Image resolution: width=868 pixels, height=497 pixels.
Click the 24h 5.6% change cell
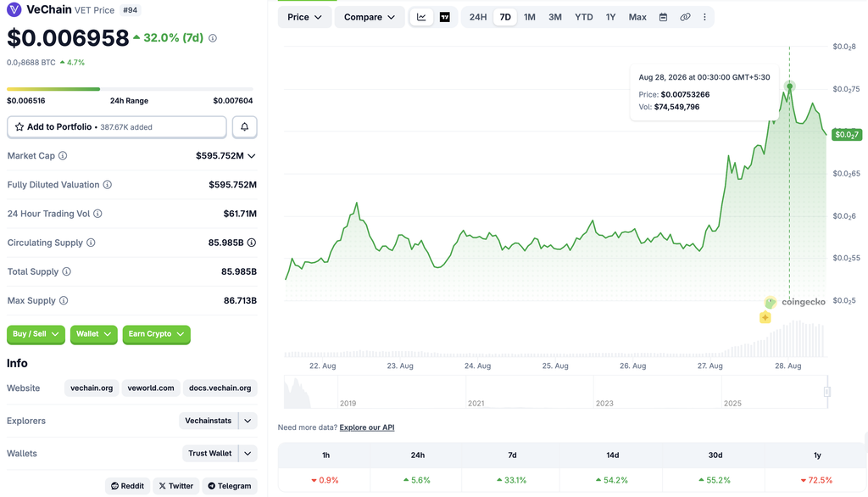(417, 480)
